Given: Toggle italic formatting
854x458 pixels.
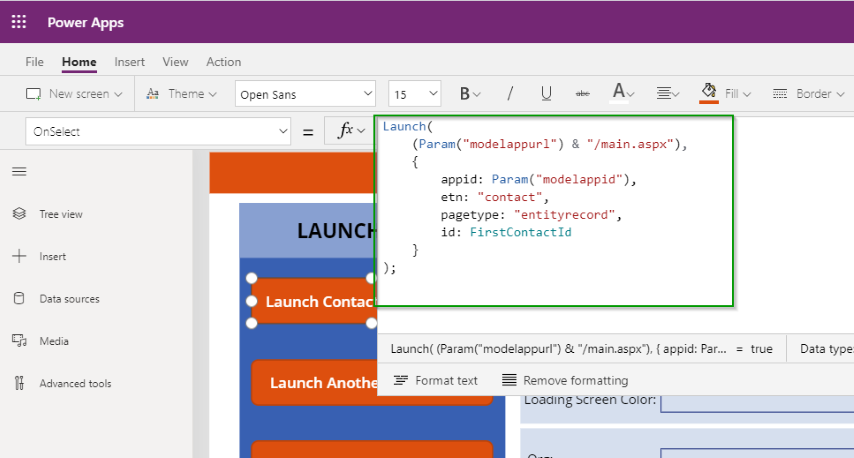Looking at the screenshot, I should click(510, 94).
